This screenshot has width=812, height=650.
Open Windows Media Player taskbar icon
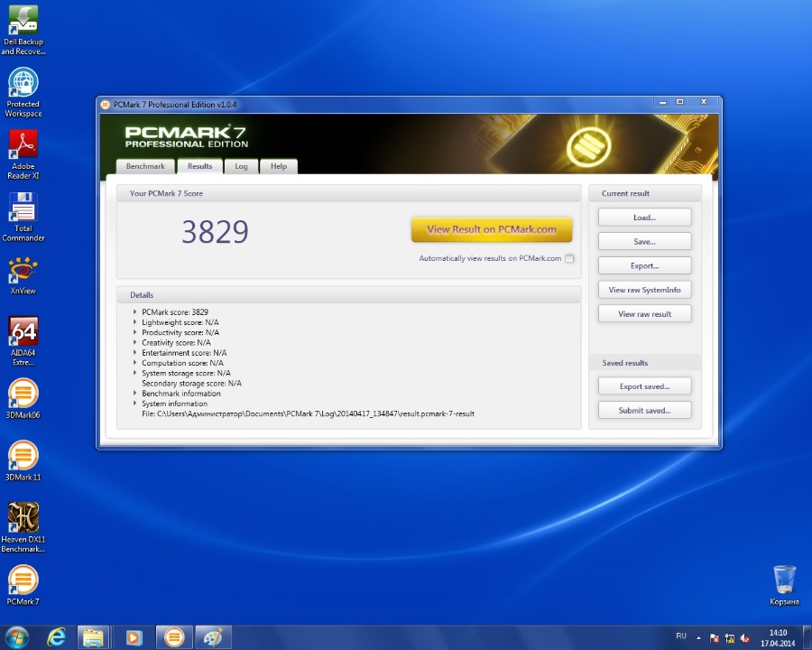[x=134, y=637]
